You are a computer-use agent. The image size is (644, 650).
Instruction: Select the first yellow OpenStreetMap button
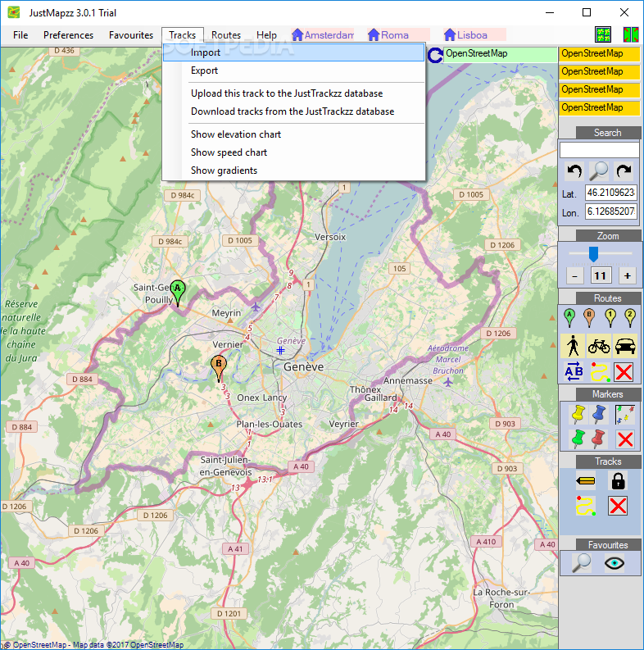pyautogui.click(x=599, y=54)
